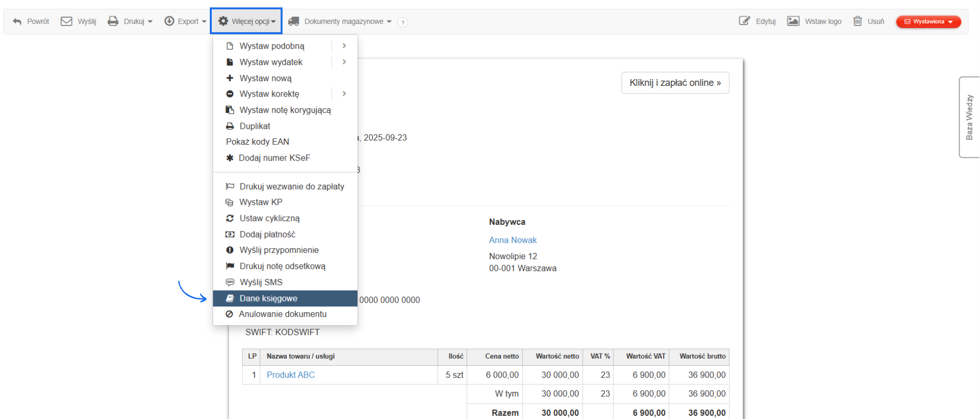Open the Wystawiona status dropdown

point(928,21)
